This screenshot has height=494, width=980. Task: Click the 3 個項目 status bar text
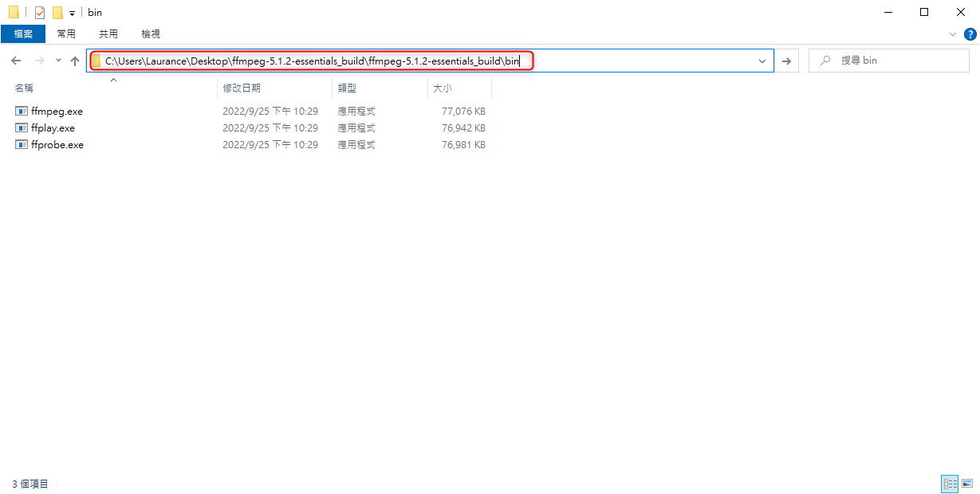(x=30, y=484)
